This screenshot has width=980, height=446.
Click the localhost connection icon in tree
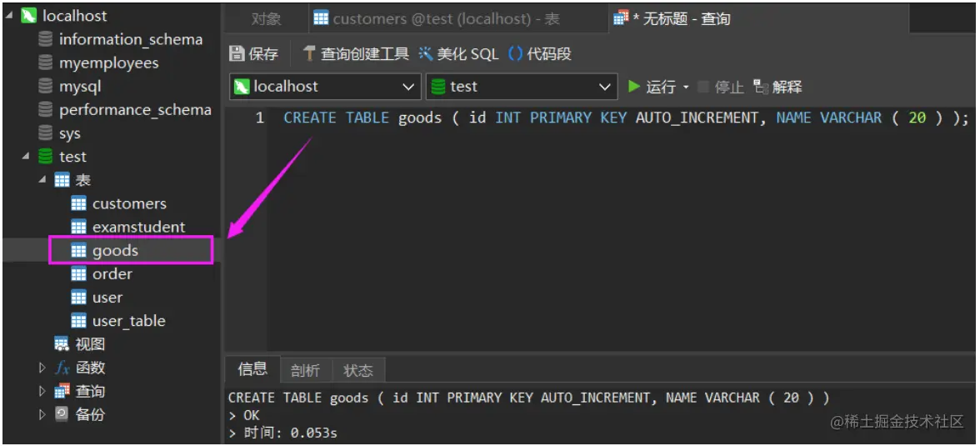[28, 16]
